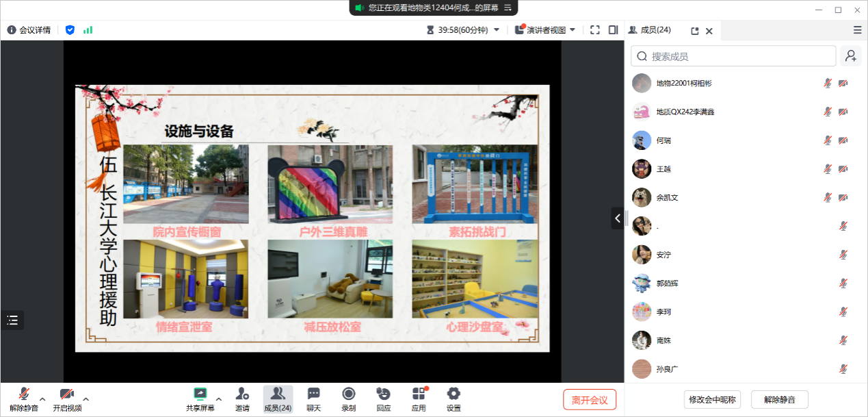Click the 离开会议 leave meeting button

[x=590, y=400]
